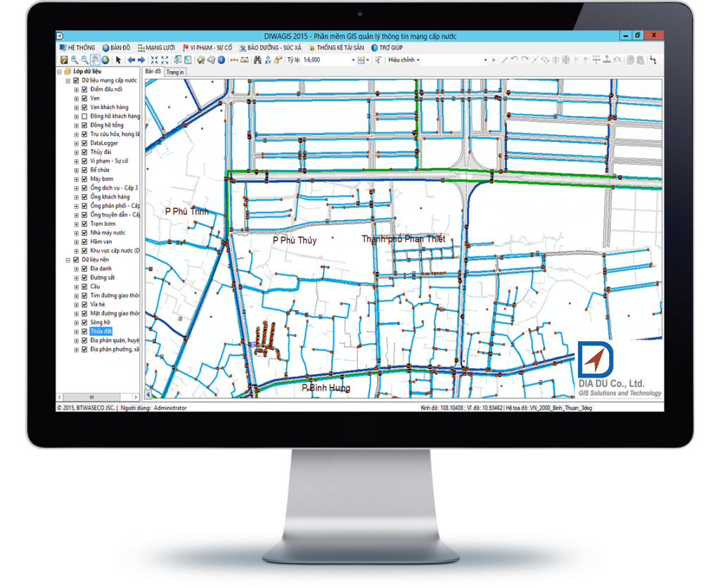Click the blue Identify info icon

click(x=221, y=60)
